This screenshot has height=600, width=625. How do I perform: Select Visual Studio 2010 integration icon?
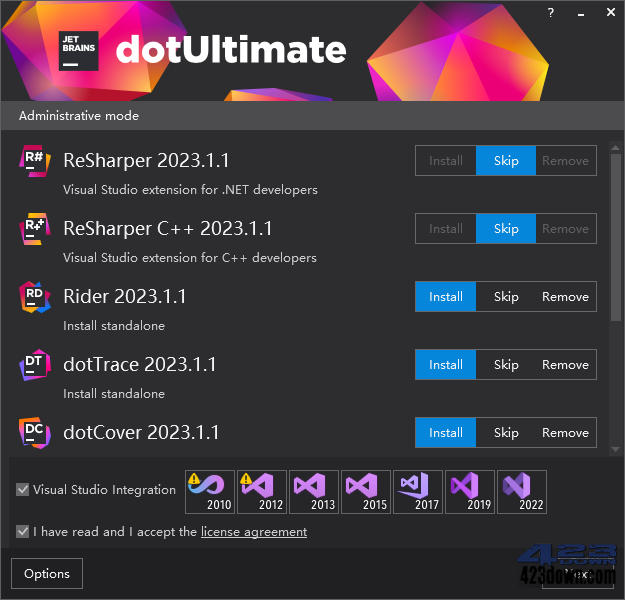pos(210,491)
